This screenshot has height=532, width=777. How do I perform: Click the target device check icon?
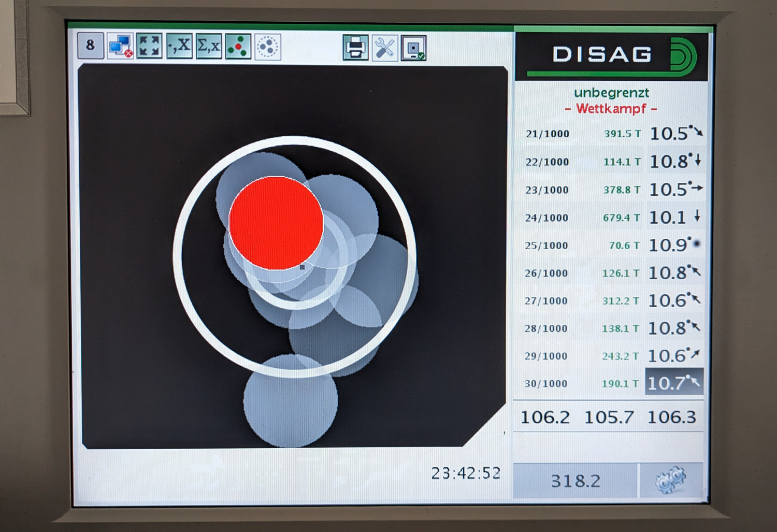point(413,48)
